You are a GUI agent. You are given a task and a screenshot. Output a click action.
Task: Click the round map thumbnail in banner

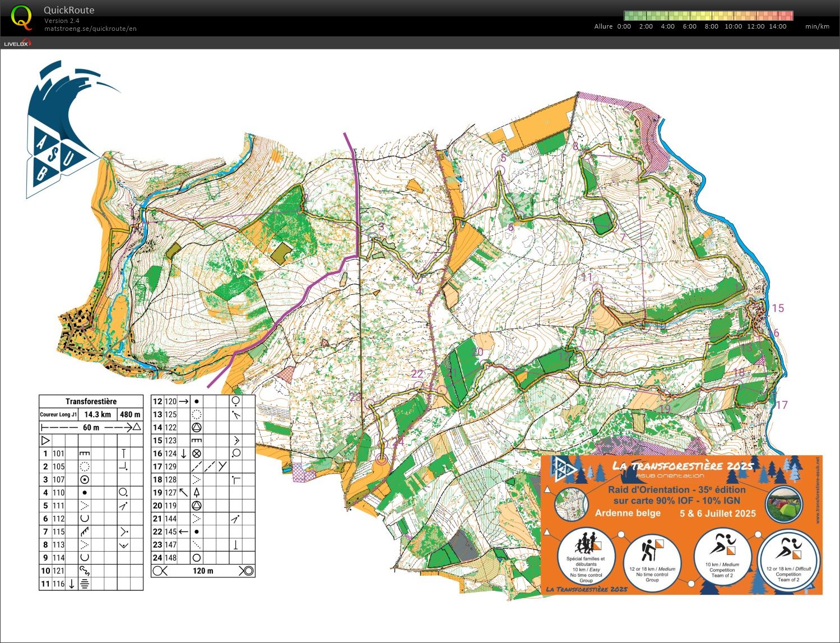(572, 504)
